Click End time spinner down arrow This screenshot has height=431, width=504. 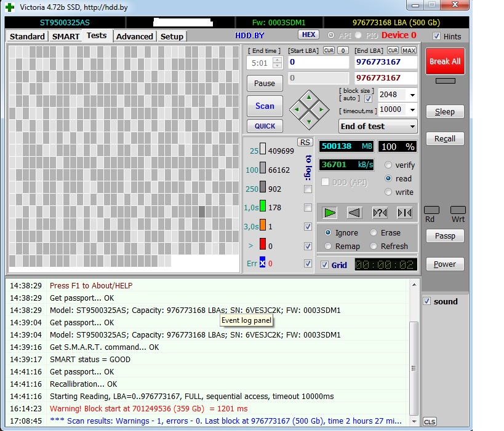pyautogui.click(x=277, y=66)
